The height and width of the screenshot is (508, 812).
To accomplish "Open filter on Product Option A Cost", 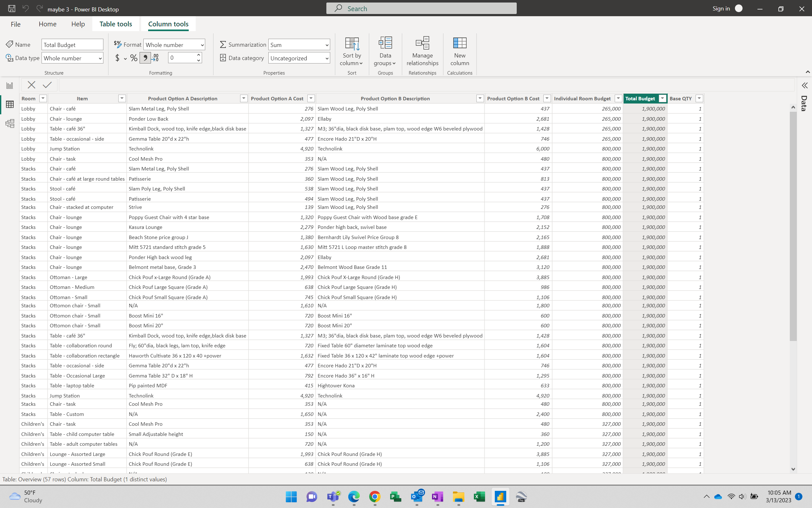I will click(x=311, y=98).
